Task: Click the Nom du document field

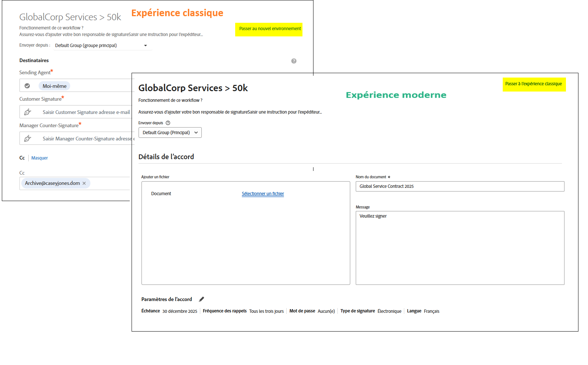Action: coord(460,186)
